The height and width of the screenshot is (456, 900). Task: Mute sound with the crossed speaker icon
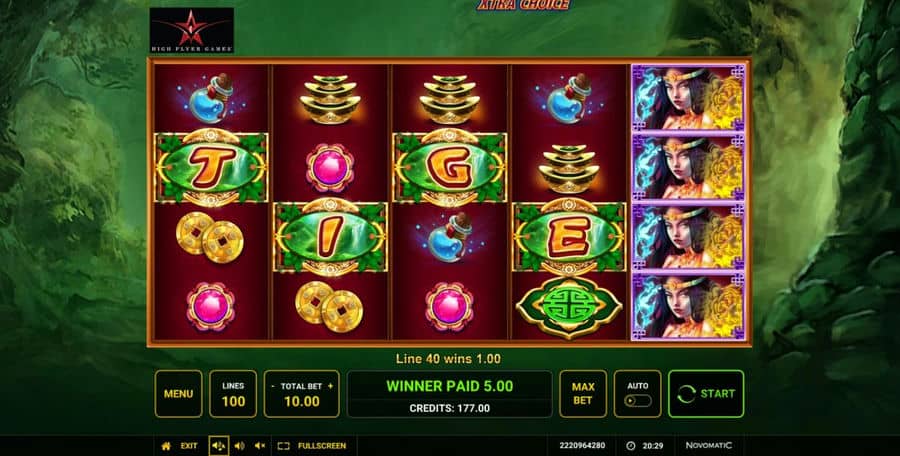[x=260, y=446]
